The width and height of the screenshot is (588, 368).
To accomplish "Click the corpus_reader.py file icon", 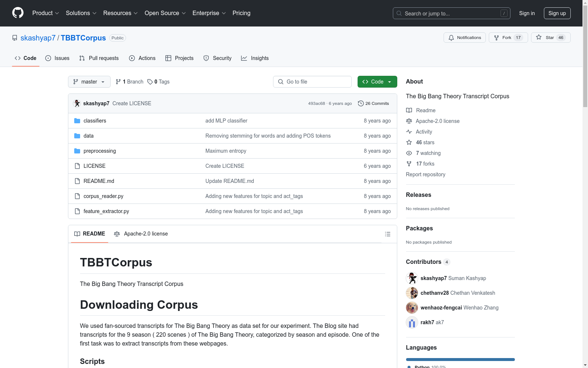I will [x=77, y=196].
